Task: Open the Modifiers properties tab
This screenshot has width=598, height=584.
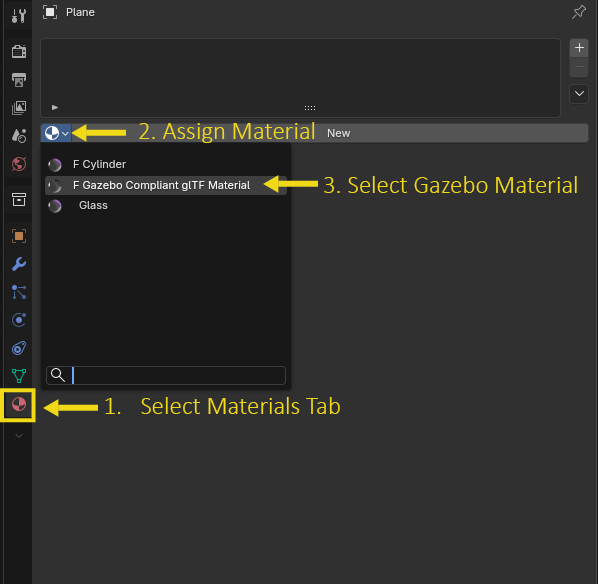Action: point(19,264)
